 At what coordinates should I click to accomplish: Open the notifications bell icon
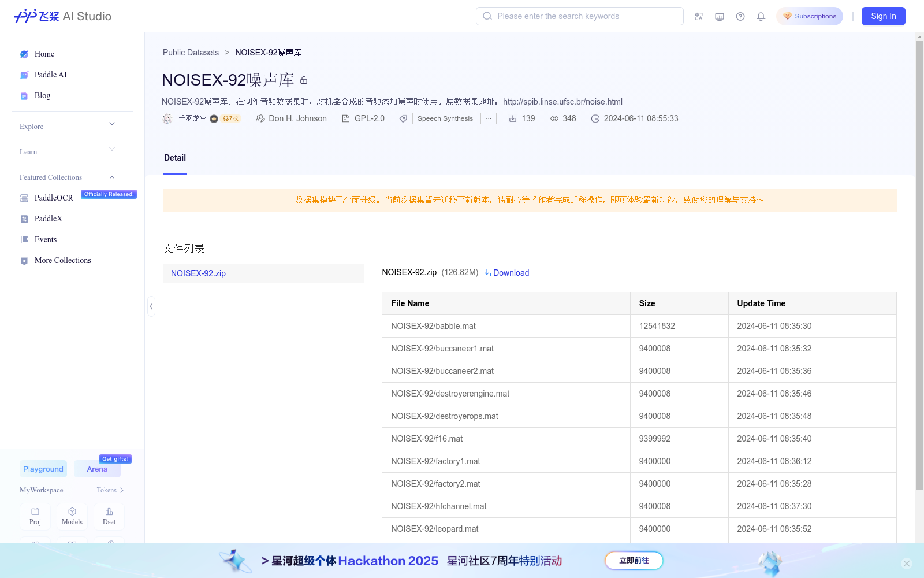pos(761,16)
